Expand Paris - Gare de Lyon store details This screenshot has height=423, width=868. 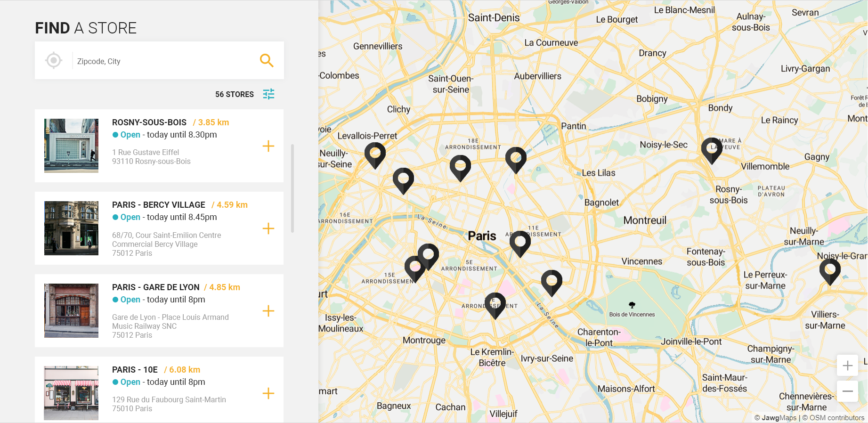tap(268, 311)
